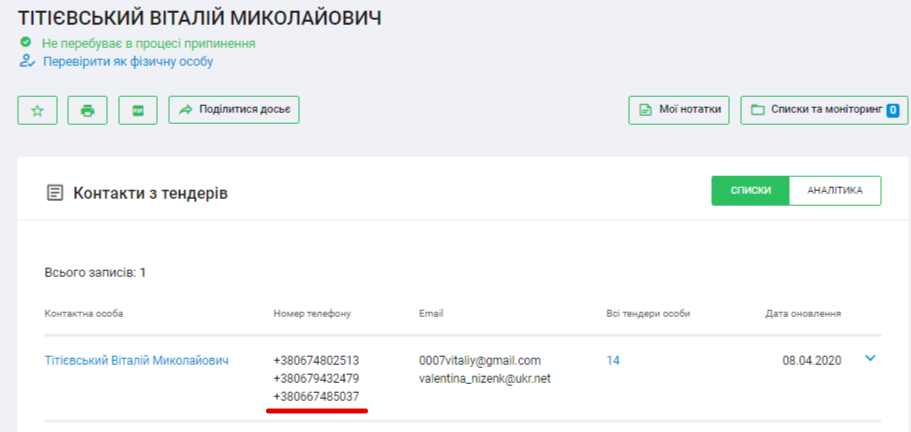This screenshot has height=432, width=911.
Task: Click the Контакти з тендерів heading
Action: (x=150, y=193)
